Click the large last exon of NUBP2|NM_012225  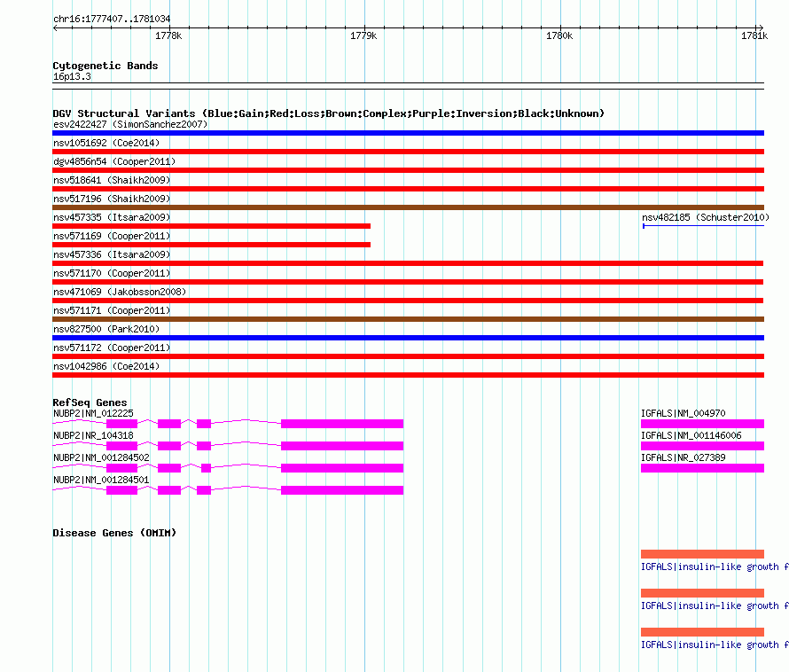pos(342,424)
